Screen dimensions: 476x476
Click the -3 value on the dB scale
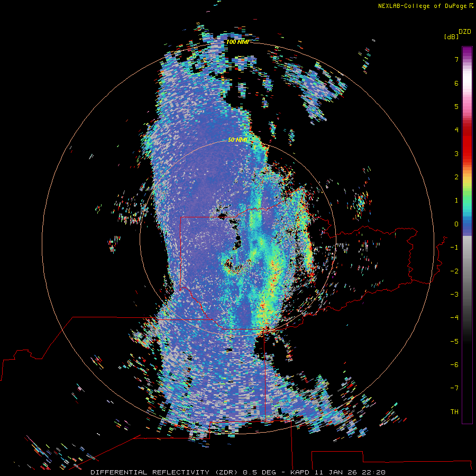(454, 295)
